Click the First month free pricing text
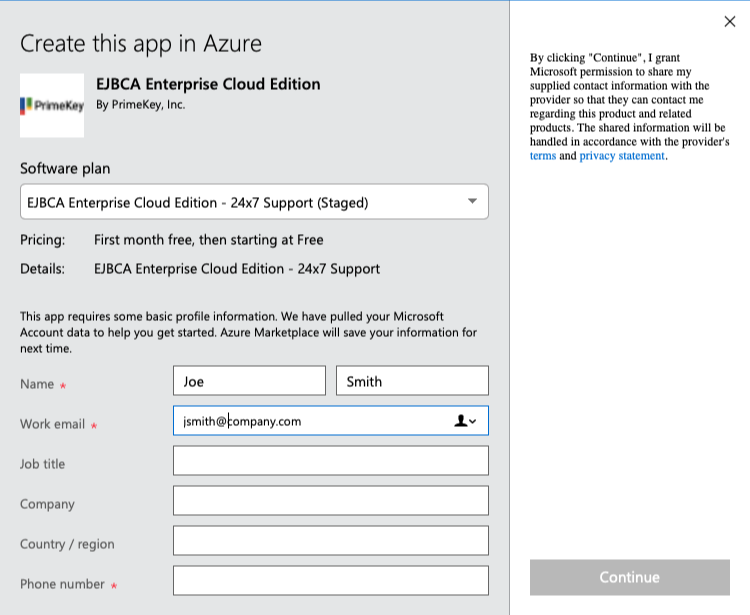This screenshot has width=750, height=615. click(x=208, y=240)
